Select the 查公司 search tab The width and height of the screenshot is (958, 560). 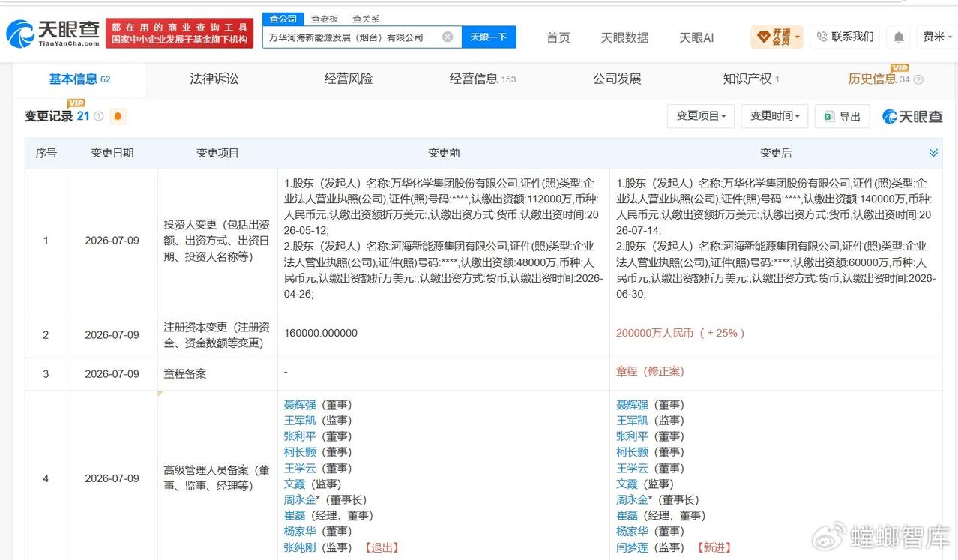[x=283, y=19]
